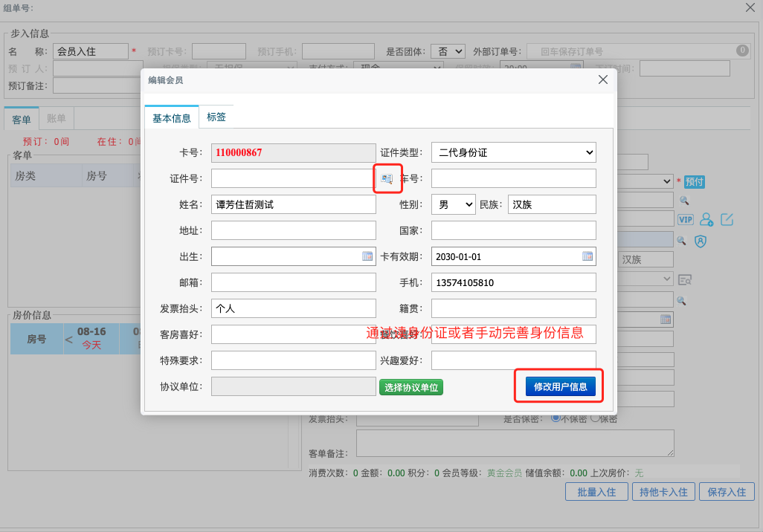Focus the 预订备注 field in background window

click(x=97, y=86)
